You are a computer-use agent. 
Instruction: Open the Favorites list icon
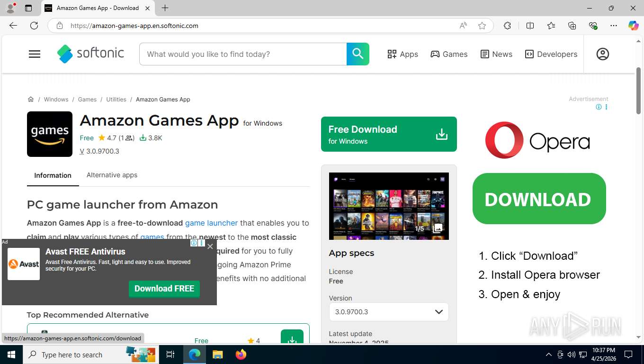click(x=551, y=26)
